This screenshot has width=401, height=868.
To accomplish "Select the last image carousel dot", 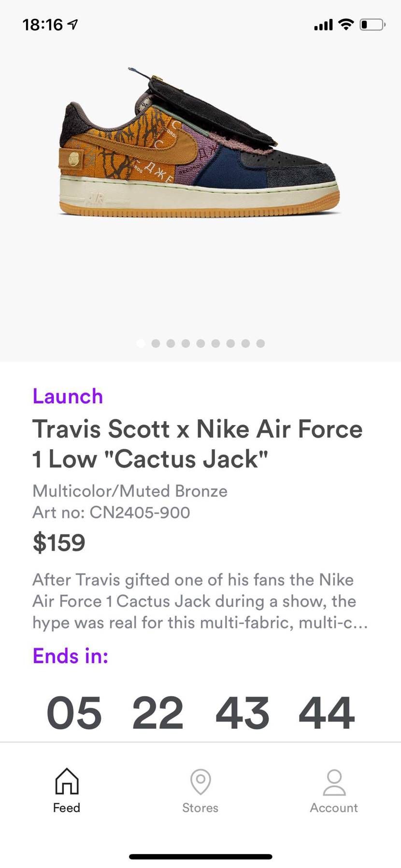I will pos(260,343).
